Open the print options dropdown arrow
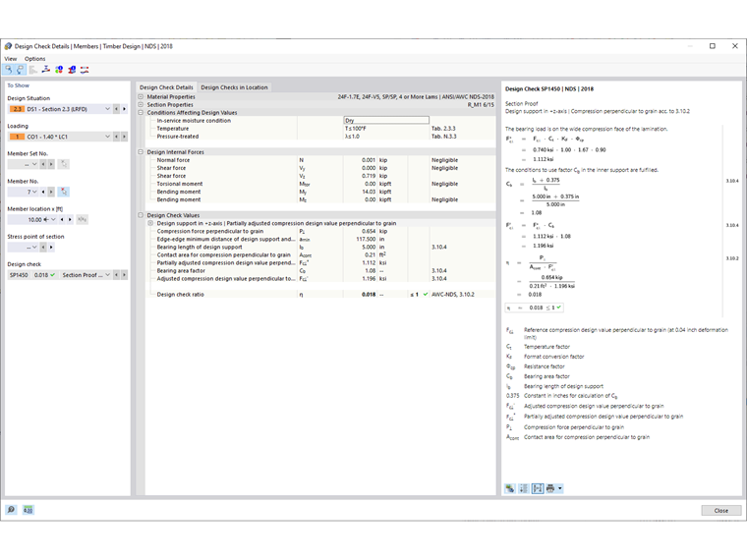 (x=560, y=488)
